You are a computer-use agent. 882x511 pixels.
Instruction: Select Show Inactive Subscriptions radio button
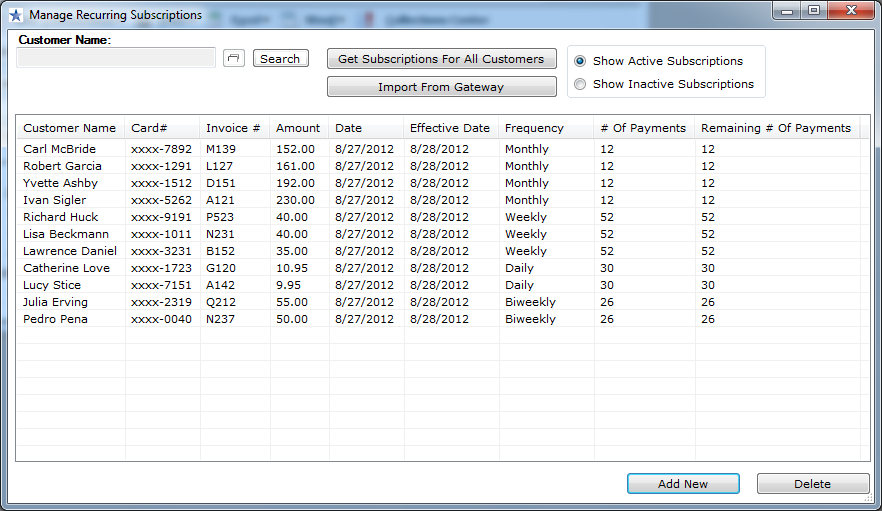[580, 84]
